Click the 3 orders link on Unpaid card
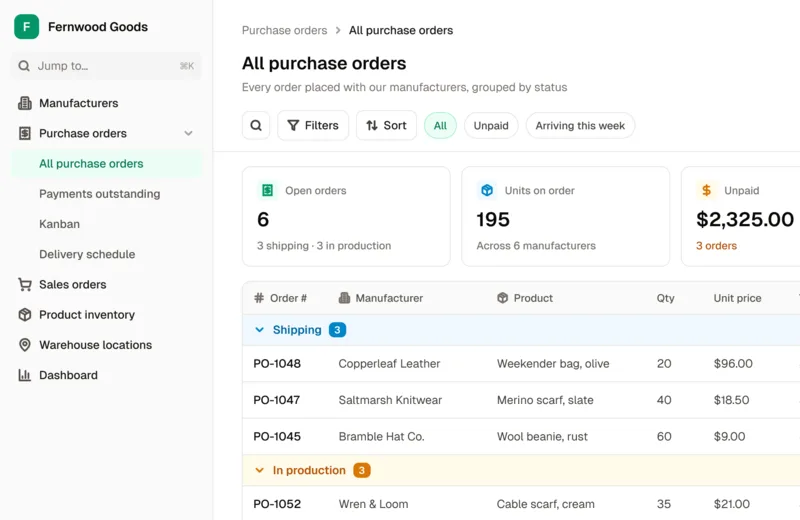This screenshot has height=520, width=800. 716,245
